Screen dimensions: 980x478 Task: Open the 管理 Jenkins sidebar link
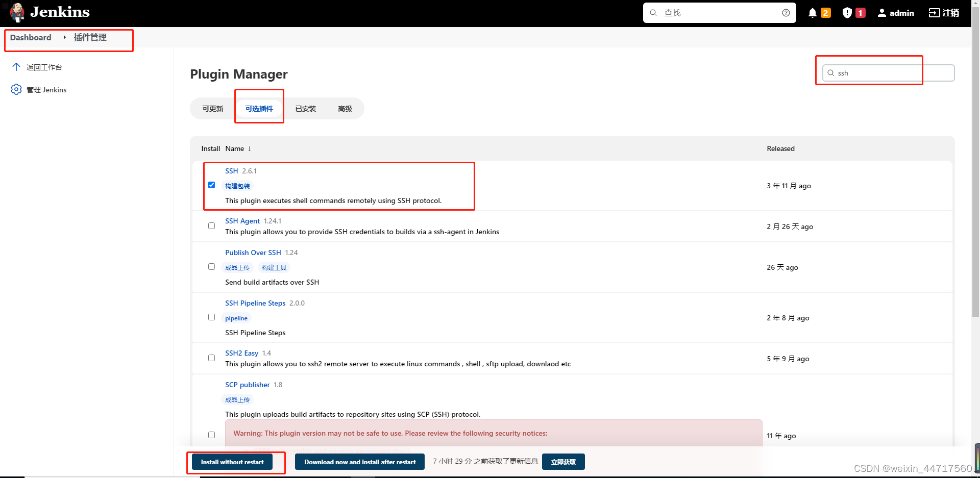click(x=46, y=90)
